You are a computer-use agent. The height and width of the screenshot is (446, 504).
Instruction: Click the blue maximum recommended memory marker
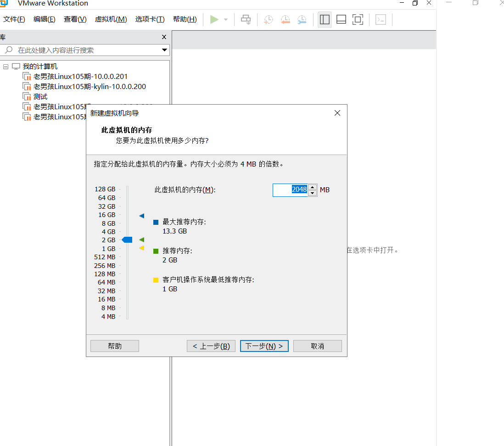[x=142, y=216]
